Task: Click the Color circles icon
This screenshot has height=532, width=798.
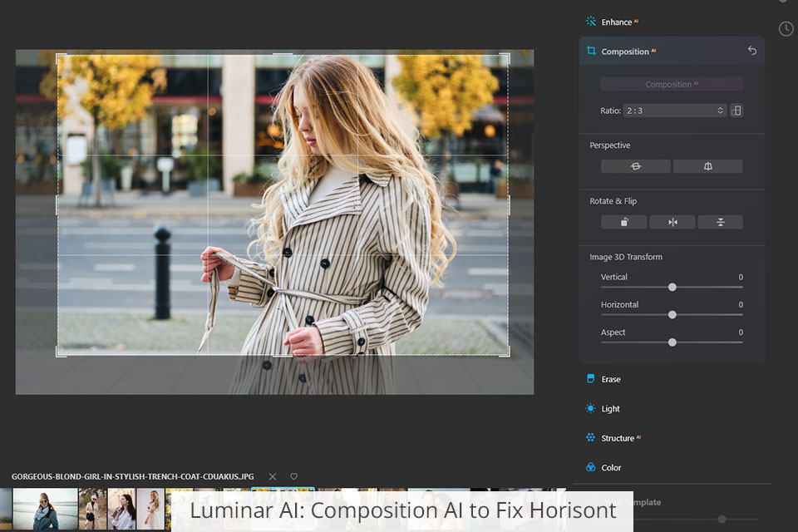Action: 590,467
